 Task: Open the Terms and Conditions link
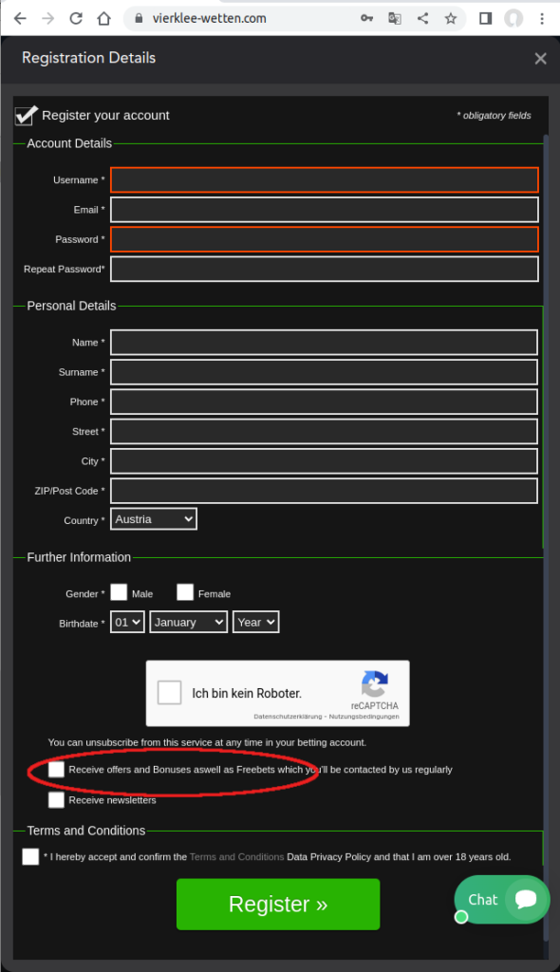point(237,857)
